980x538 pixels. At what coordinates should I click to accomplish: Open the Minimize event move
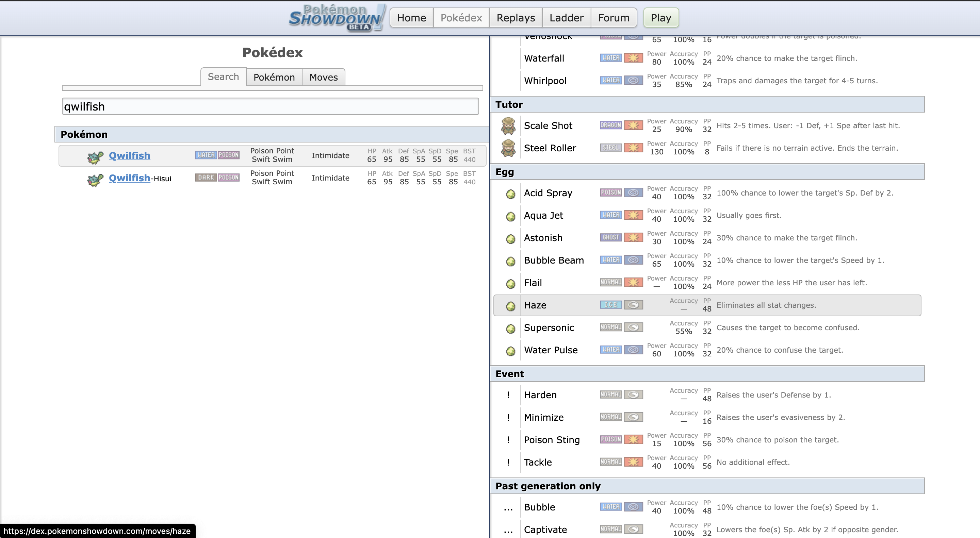coord(707,417)
